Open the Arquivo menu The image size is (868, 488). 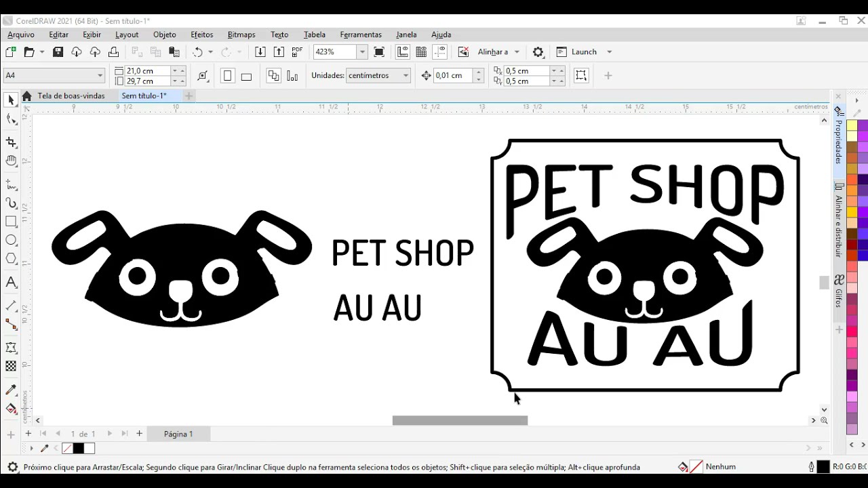point(21,35)
